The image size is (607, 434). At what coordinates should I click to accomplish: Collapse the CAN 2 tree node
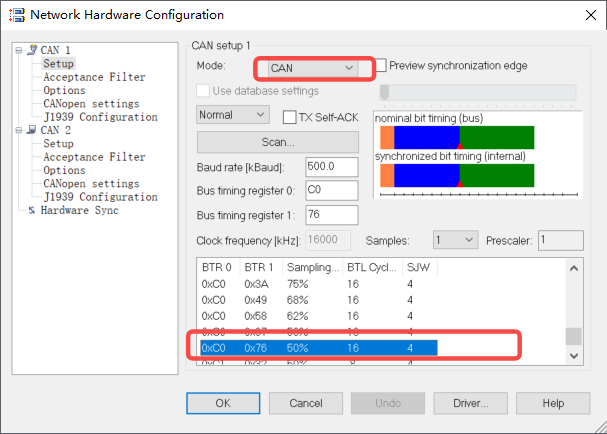coord(19,130)
